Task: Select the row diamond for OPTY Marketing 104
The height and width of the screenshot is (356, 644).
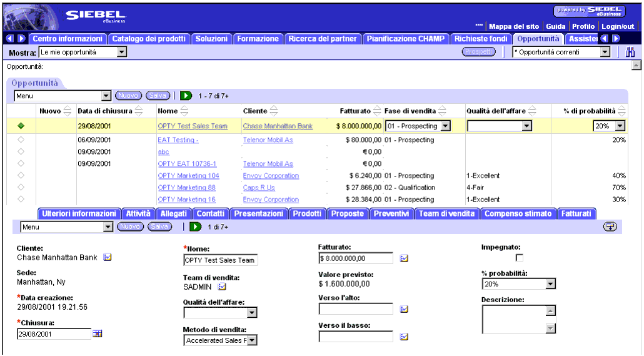Action: point(21,176)
